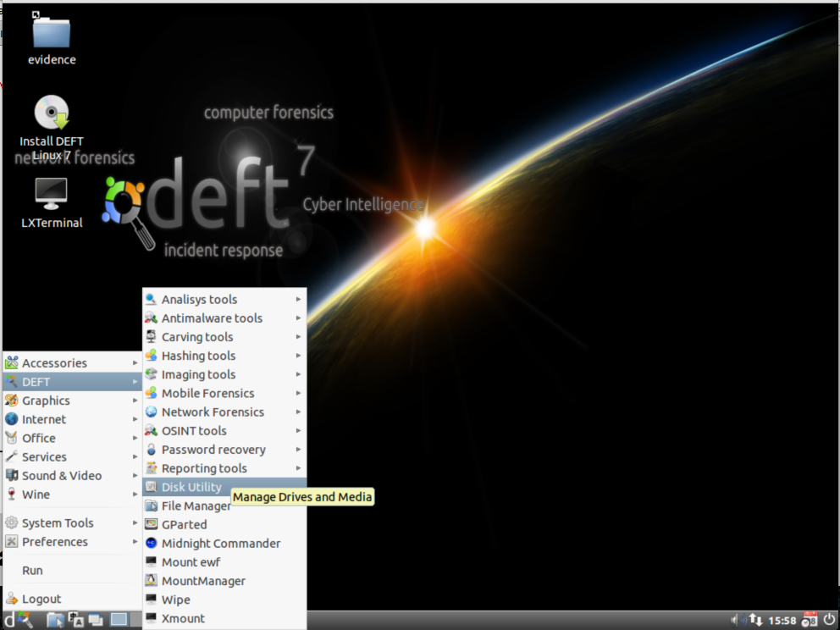Open MountManager from the menu
Viewport: 840px width, 630px height.
pyautogui.click(x=224, y=581)
